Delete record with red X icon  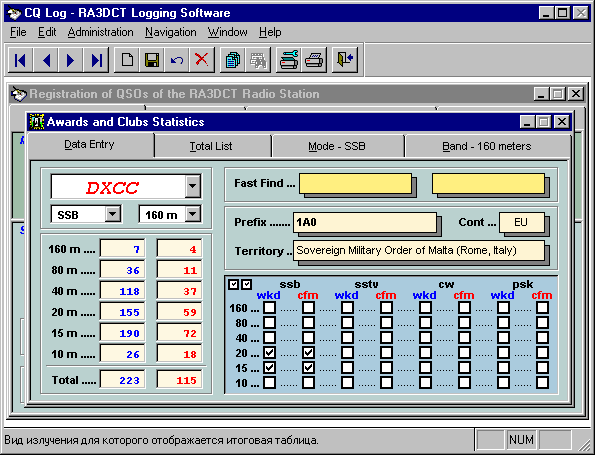202,60
